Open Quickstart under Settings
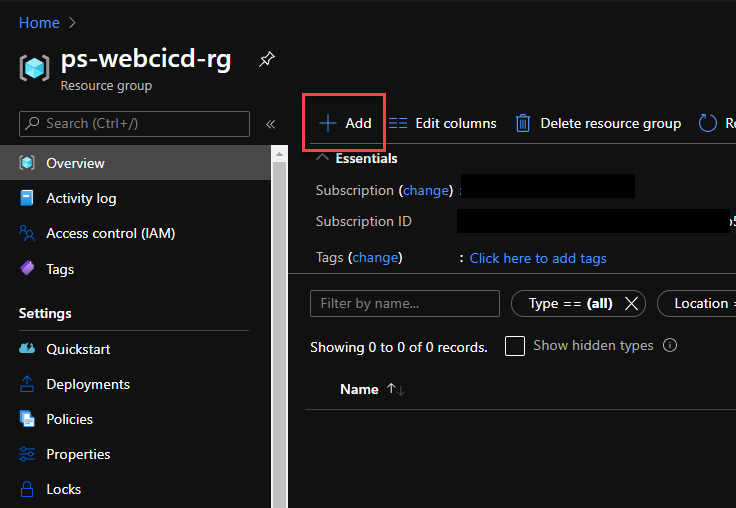The image size is (736, 508). (x=78, y=349)
